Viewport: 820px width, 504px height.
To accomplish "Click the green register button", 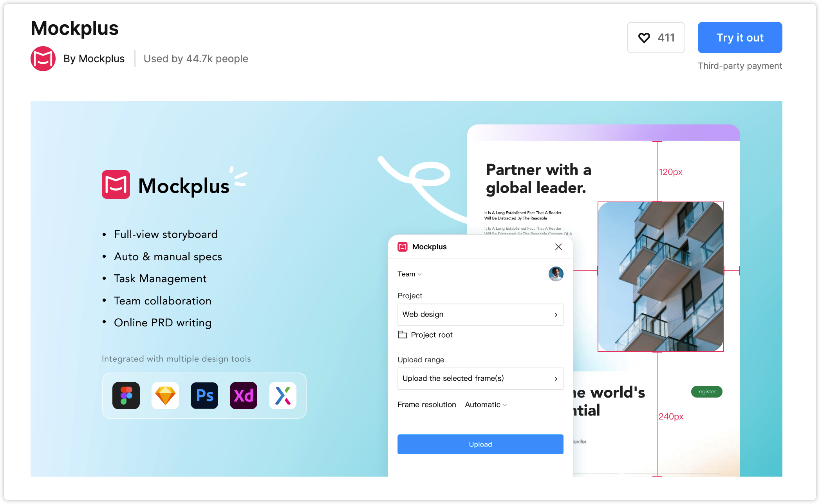I will 706,392.
